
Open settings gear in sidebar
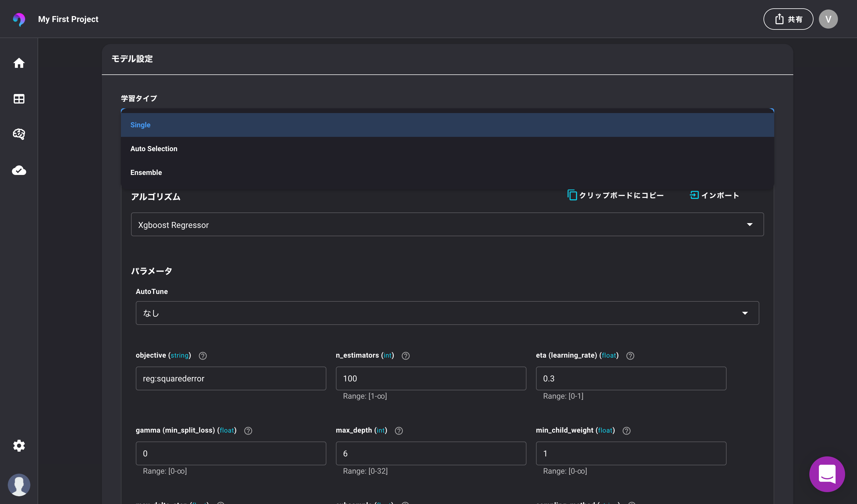click(19, 446)
